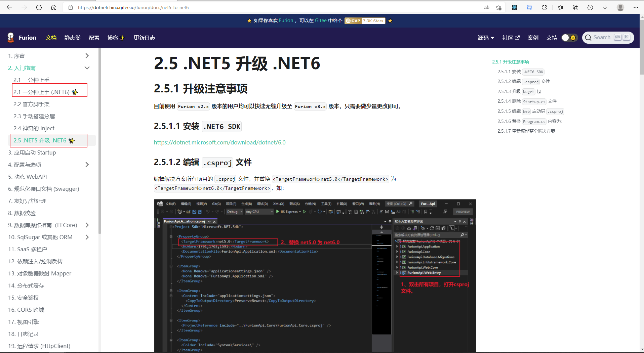
Task: Open 11. SaaS 多租户 sidebar item
Action: pyautogui.click(x=28, y=249)
